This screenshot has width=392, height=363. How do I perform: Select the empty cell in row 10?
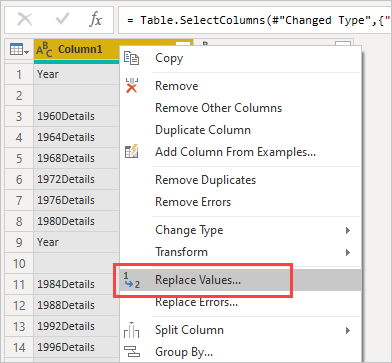point(76,263)
